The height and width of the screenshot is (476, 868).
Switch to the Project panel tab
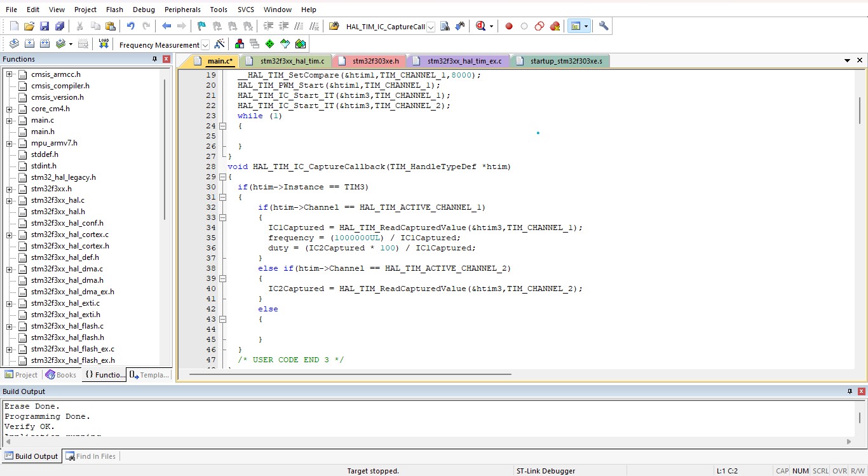(21, 375)
